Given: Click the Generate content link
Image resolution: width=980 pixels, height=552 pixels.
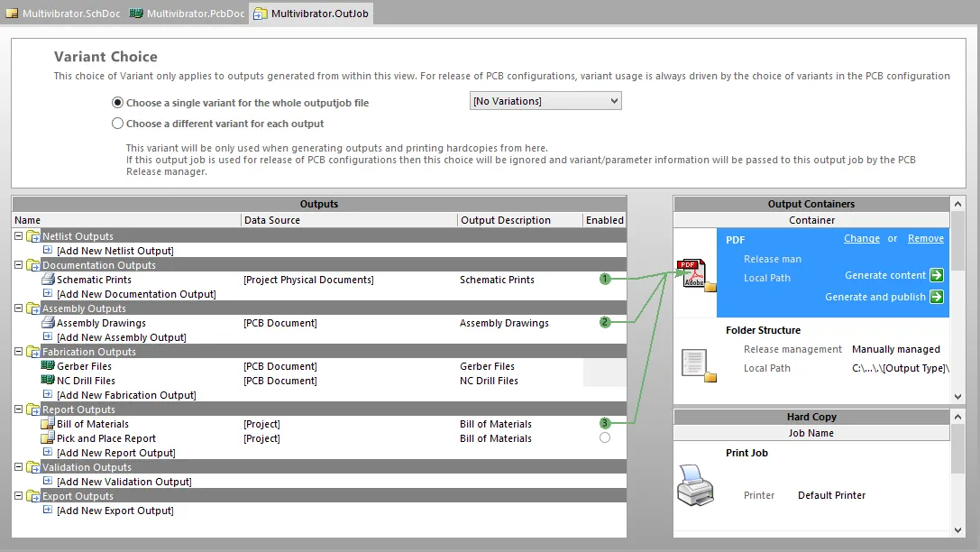Looking at the screenshot, I should (x=885, y=275).
